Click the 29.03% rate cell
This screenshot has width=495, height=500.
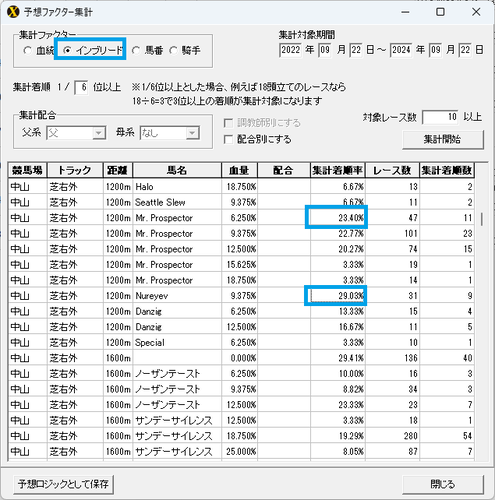338,296
